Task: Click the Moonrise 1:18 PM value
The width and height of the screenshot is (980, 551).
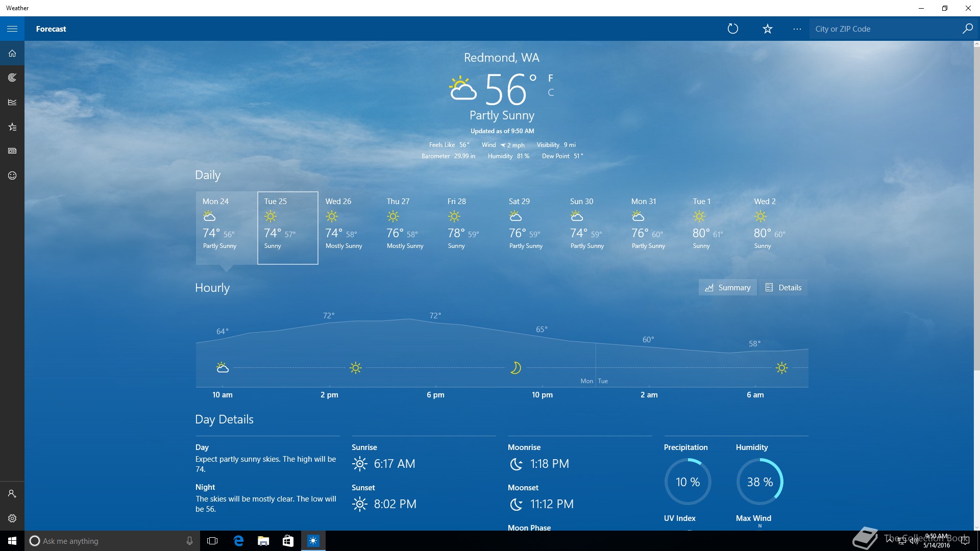Action: pos(549,464)
